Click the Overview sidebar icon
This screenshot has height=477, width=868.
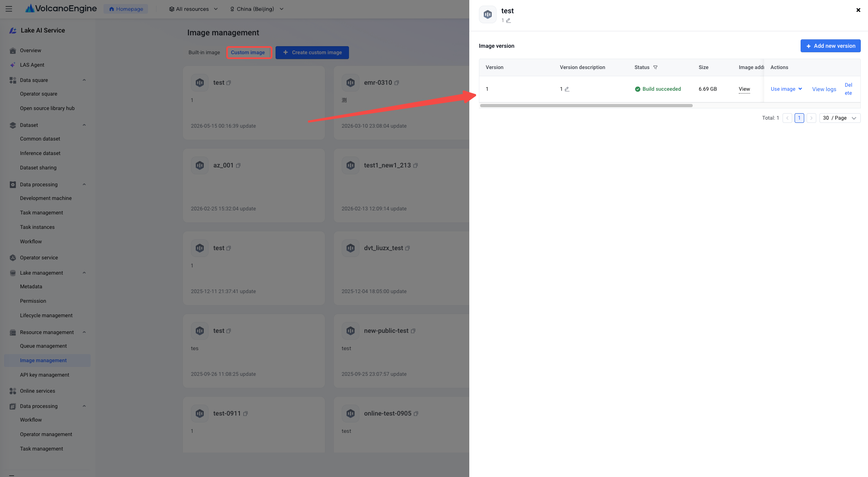coord(13,51)
